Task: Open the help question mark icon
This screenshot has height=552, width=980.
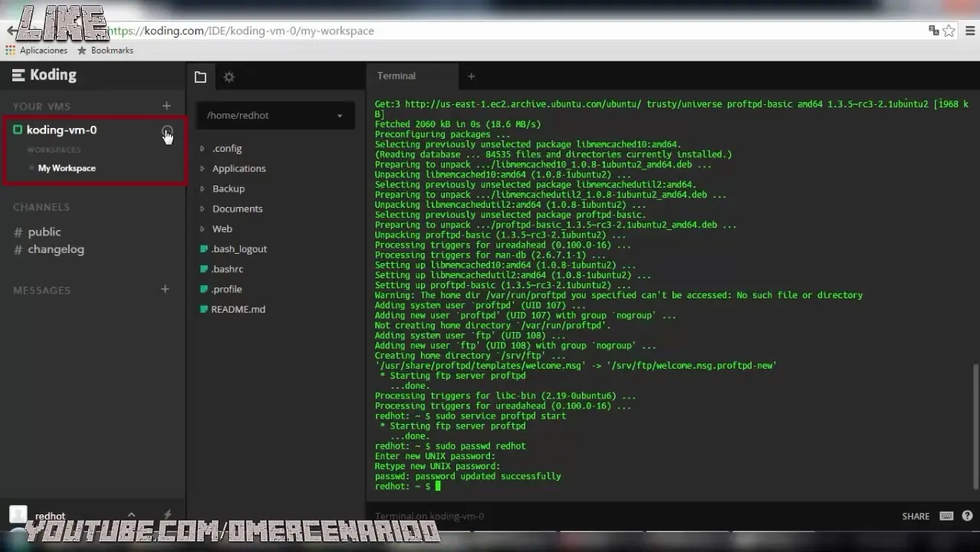Action: (967, 516)
